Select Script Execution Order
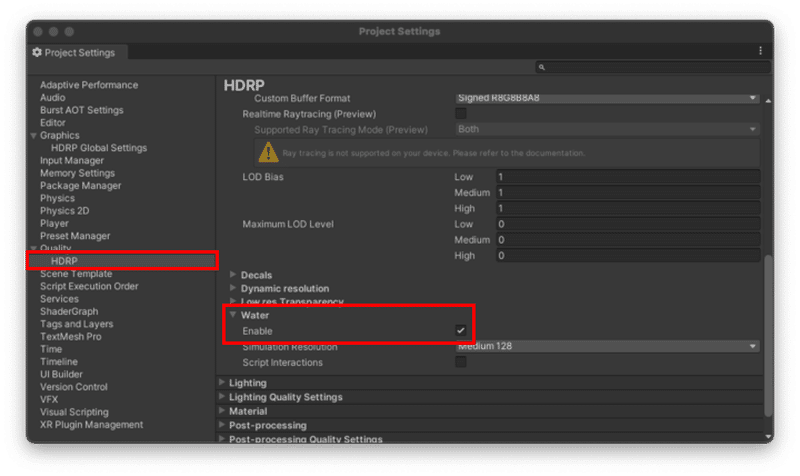Image resolution: width=800 pixels, height=476 pixels. 89,286
